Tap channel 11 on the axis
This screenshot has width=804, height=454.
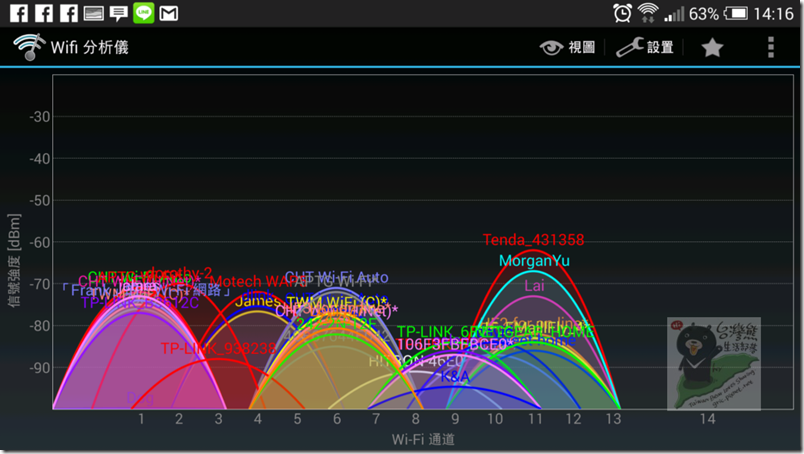tap(535, 419)
